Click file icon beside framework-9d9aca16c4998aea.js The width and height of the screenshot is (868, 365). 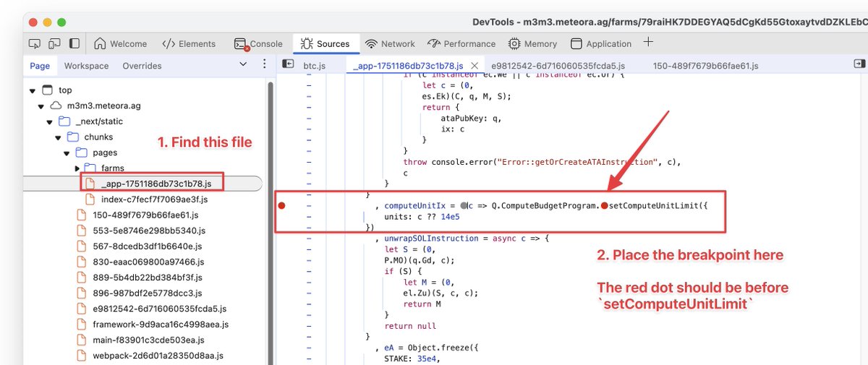[82, 325]
